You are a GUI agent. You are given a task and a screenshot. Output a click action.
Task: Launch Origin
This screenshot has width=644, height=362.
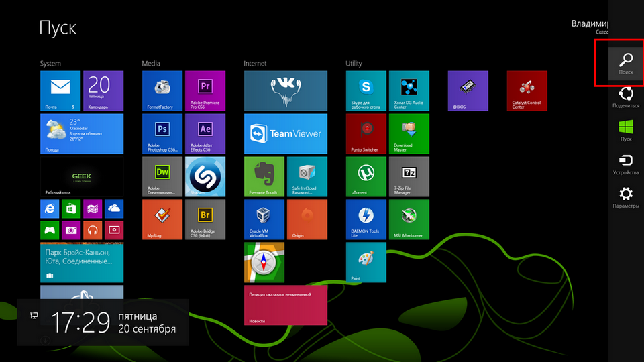[307, 219]
